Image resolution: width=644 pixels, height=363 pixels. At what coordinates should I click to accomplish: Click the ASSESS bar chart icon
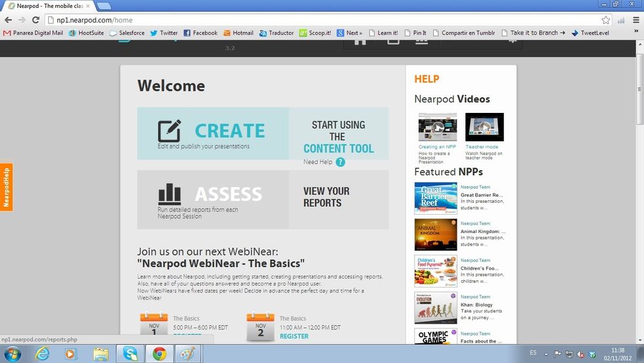click(x=170, y=194)
